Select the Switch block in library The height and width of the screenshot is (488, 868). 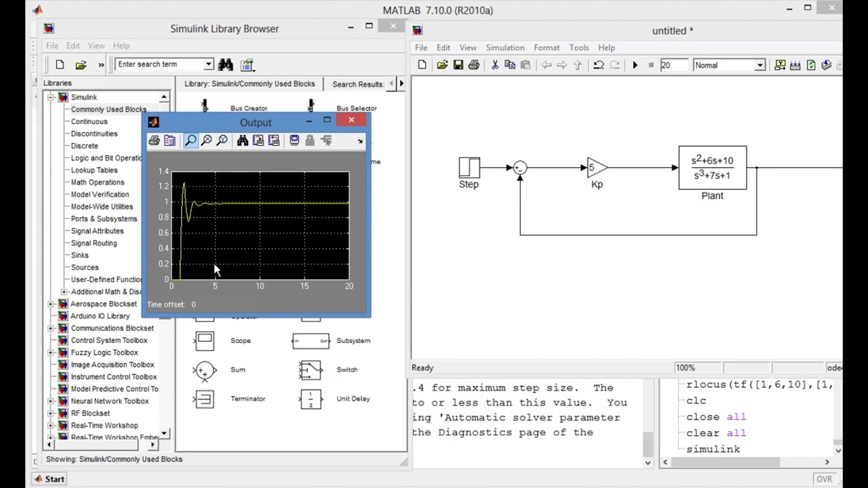click(310, 369)
